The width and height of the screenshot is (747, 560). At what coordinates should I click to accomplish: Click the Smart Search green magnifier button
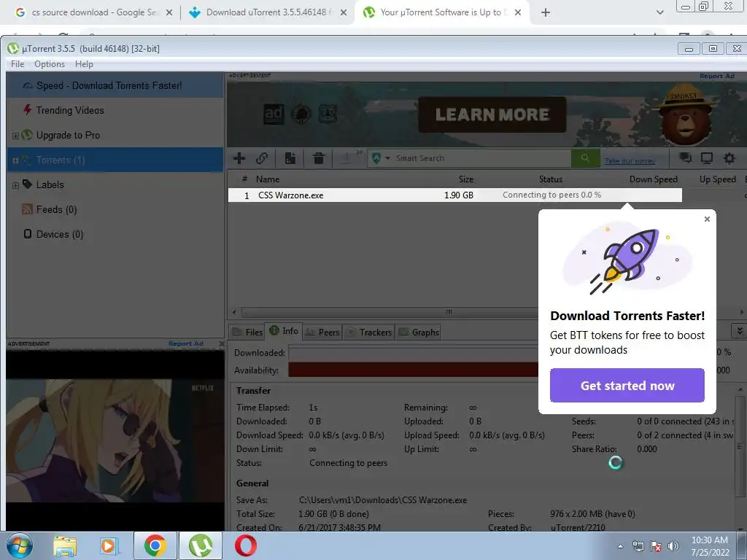pyautogui.click(x=585, y=158)
